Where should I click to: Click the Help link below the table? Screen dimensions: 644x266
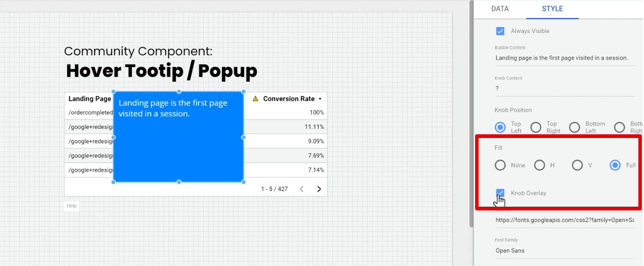pos(72,206)
